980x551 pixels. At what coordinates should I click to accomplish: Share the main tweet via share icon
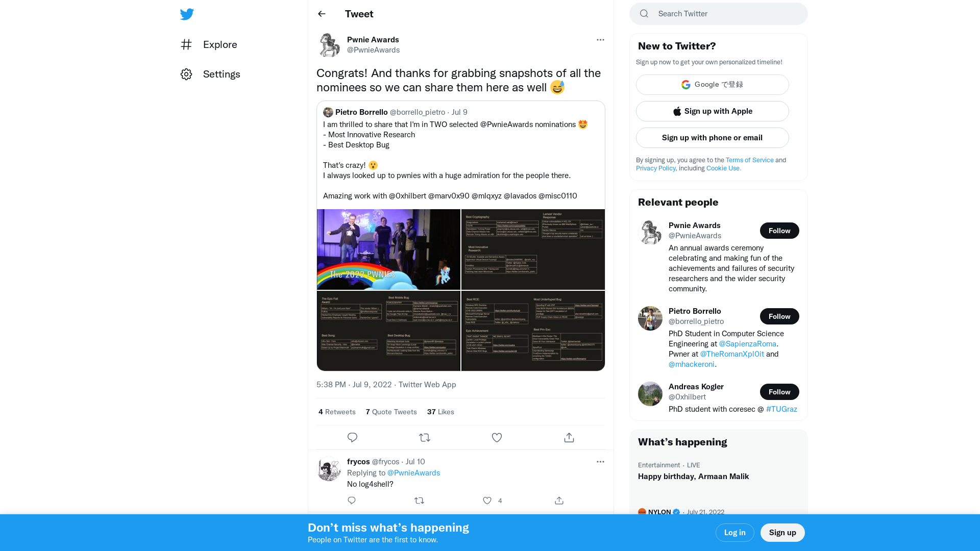click(x=569, y=438)
